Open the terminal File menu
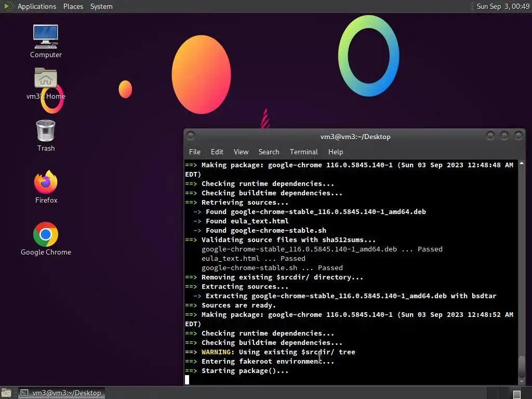Viewport: 532px width, 399px height. pos(195,152)
